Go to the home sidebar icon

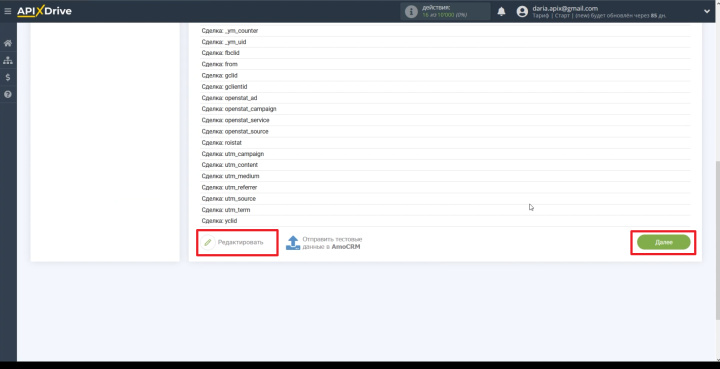pyautogui.click(x=8, y=43)
